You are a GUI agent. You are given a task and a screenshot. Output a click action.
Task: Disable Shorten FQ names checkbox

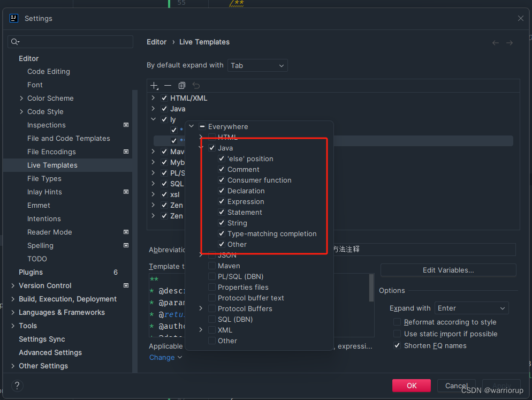click(x=397, y=346)
